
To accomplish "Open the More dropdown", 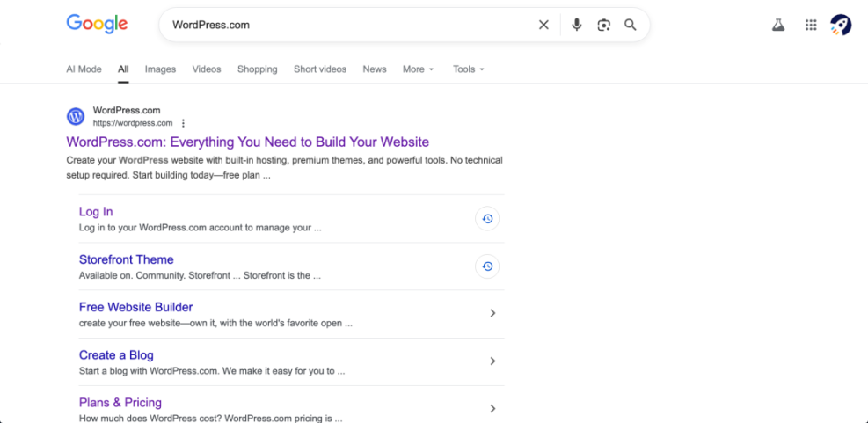I will pos(419,69).
